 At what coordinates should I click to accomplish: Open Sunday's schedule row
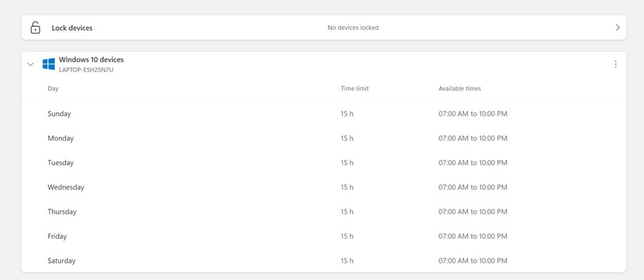(x=323, y=114)
